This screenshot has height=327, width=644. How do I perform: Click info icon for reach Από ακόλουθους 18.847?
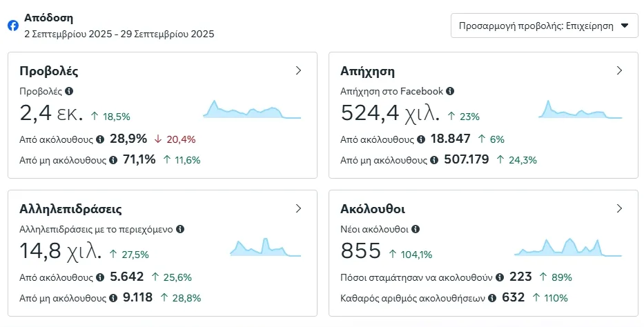click(420, 139)
